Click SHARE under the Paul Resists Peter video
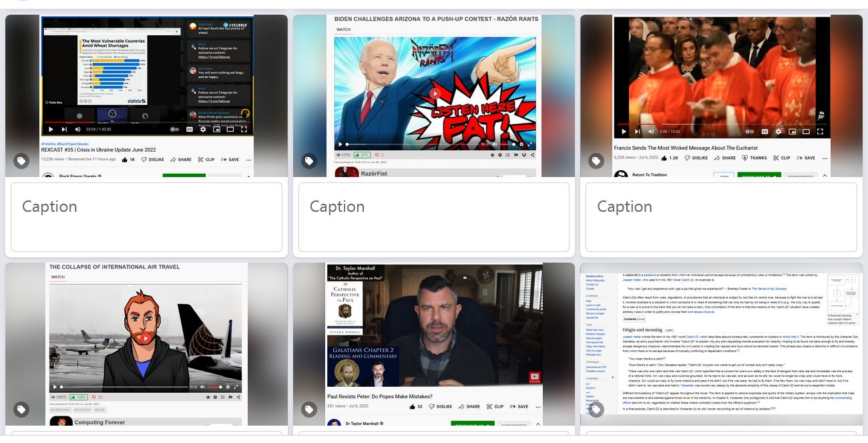Viewport: 868px width, 443px height. click(469, 406)
